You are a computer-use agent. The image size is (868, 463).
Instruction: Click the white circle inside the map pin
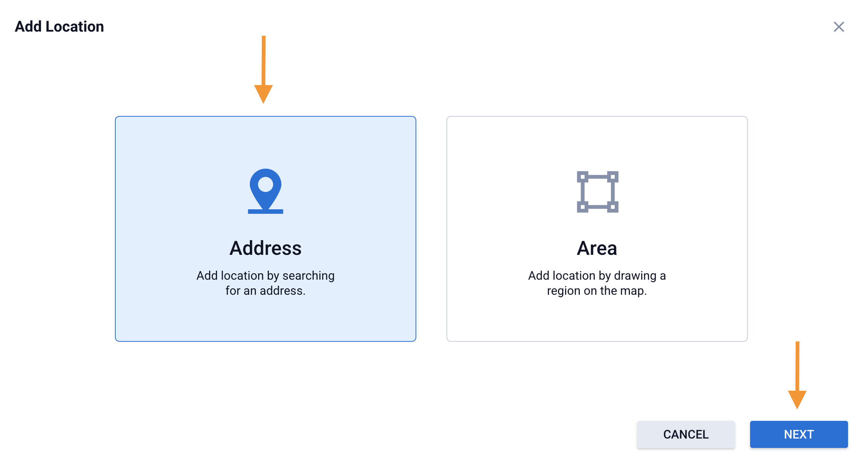click(265, 184)
